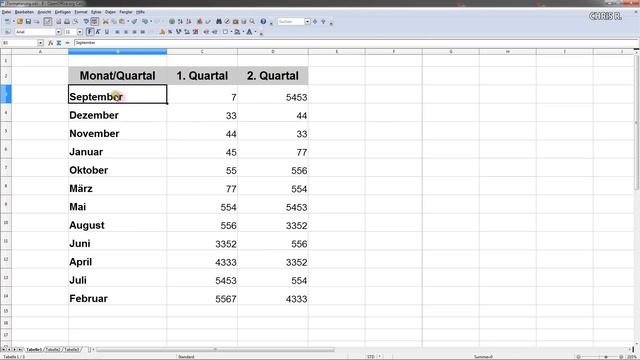
Task: Apply the font color swatch
Action: [249, 32]
